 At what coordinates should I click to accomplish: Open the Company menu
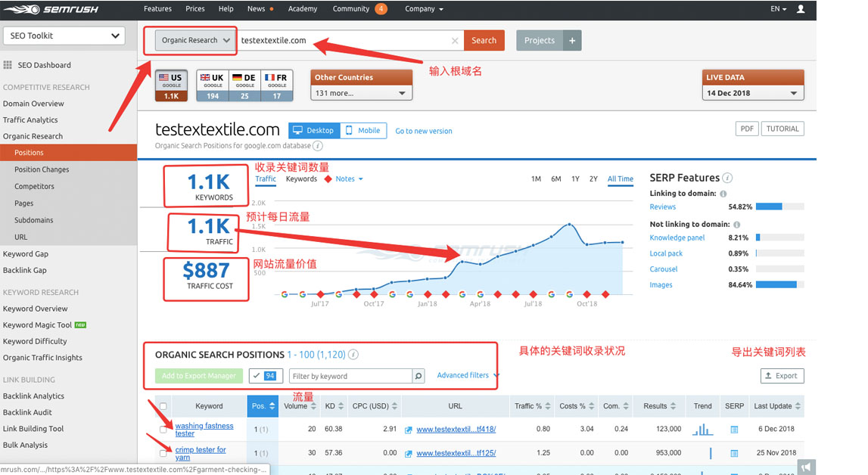(424, 9)
